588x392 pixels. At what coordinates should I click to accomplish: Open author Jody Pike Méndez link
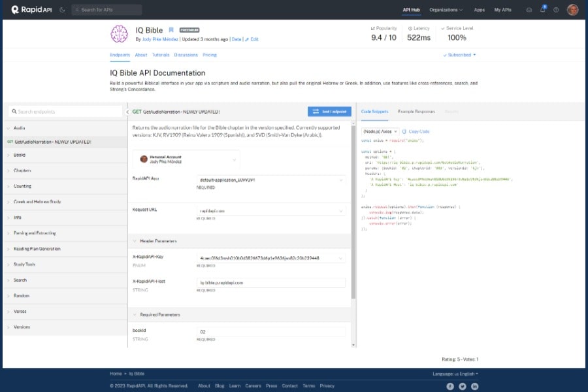click(160, 39)
